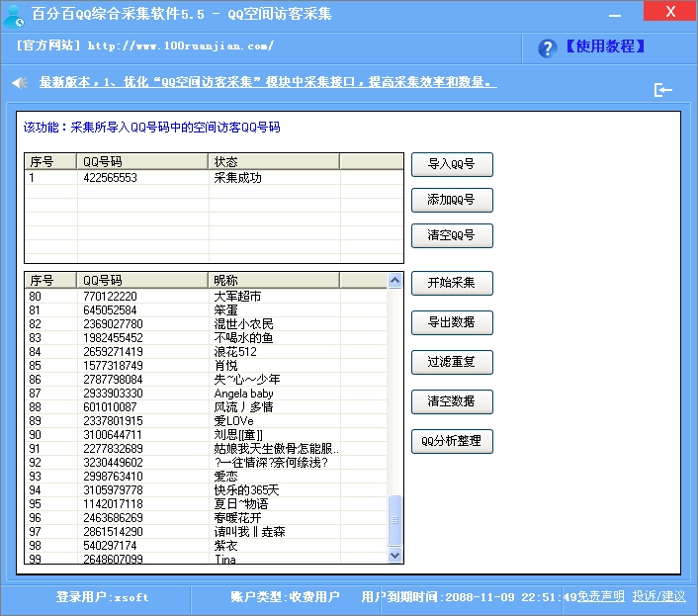Select row with nickname 混世小农民

(206, 324)
